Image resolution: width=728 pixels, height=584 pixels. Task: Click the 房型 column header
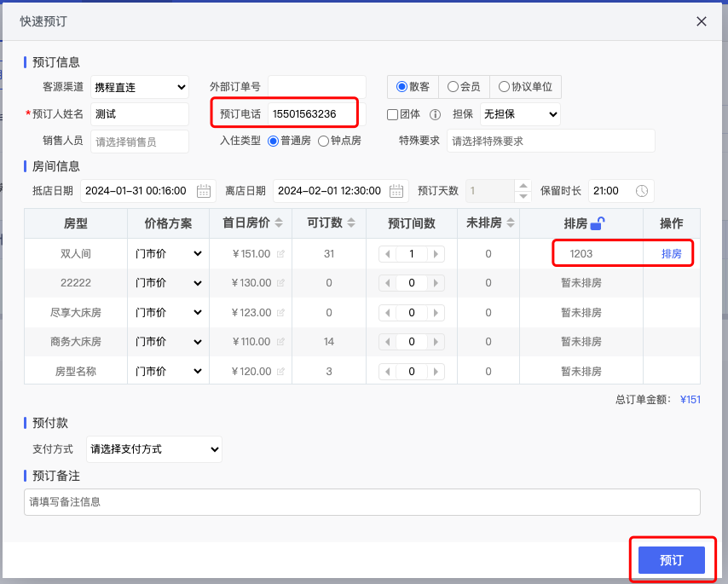coord(76,223)
